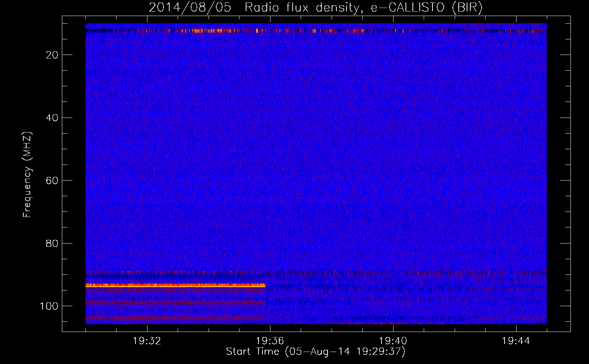Image resolution: width=589 pixels, height=364 pixels.
Task: Select the 19:44 time tick label
Action: pyautogui.click(x=516, y=341)
